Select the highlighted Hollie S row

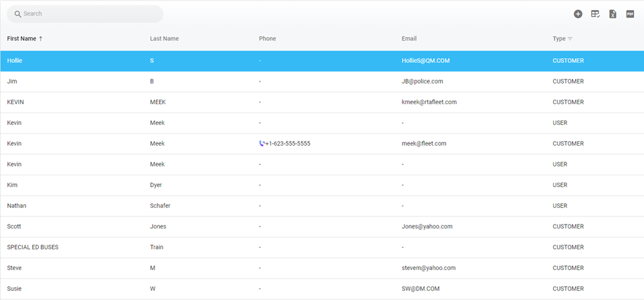[x=201, y=61]
